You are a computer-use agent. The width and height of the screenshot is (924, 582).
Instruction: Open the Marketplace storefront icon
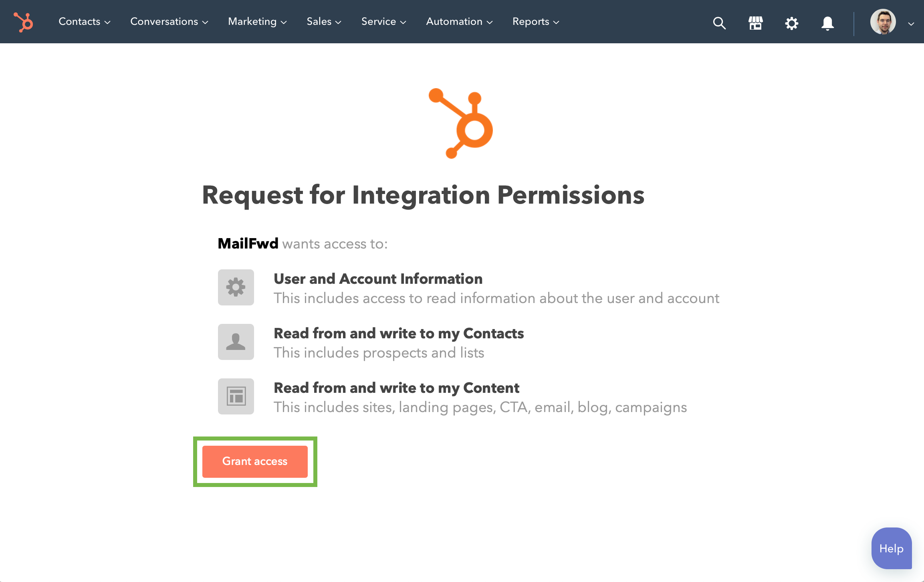(755, 23)
